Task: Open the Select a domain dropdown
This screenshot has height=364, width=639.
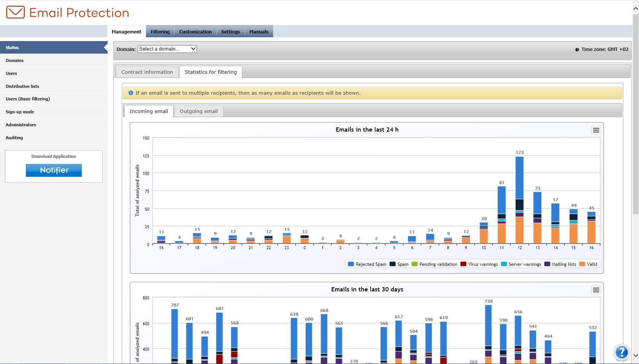Action: pos(167,49)
